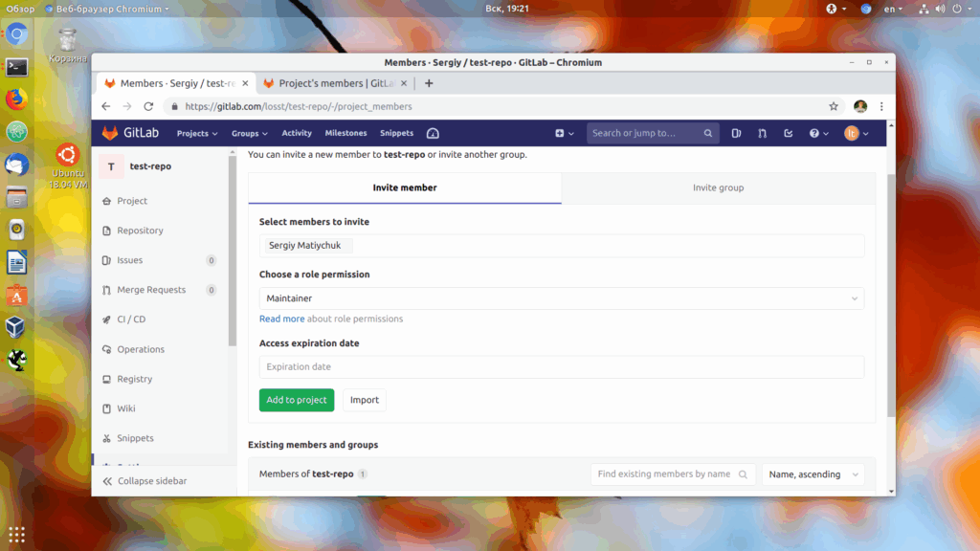Switch to the Invite member tab
The width and height of the screenshot is (980, 551).
pos(405,187)
